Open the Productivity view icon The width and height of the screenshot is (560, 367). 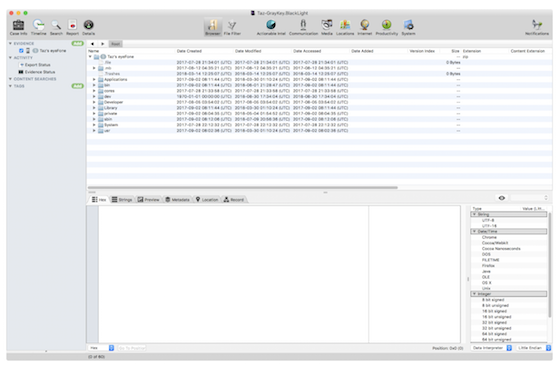386,27
